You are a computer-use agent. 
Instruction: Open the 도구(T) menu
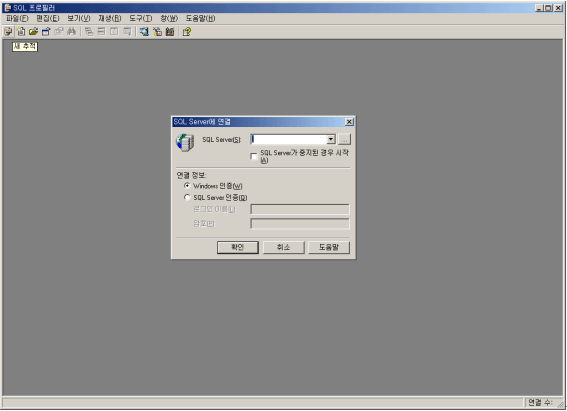click(141, 18)
